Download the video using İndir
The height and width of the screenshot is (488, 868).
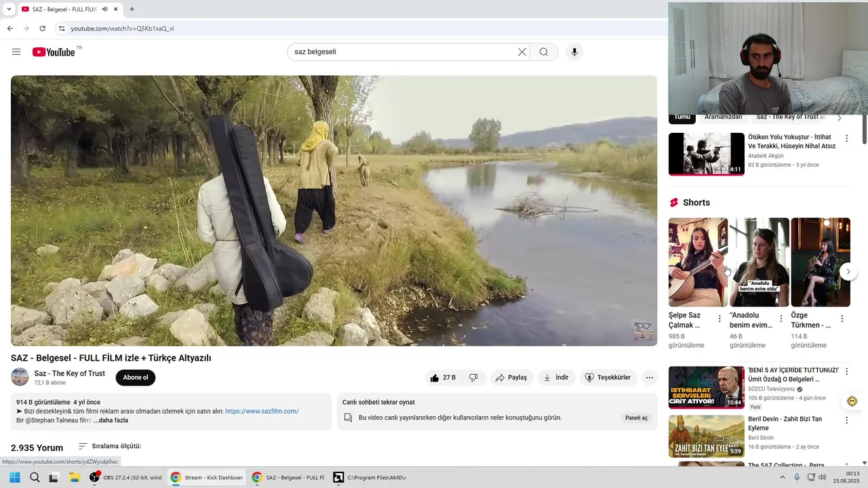(556, 378)
